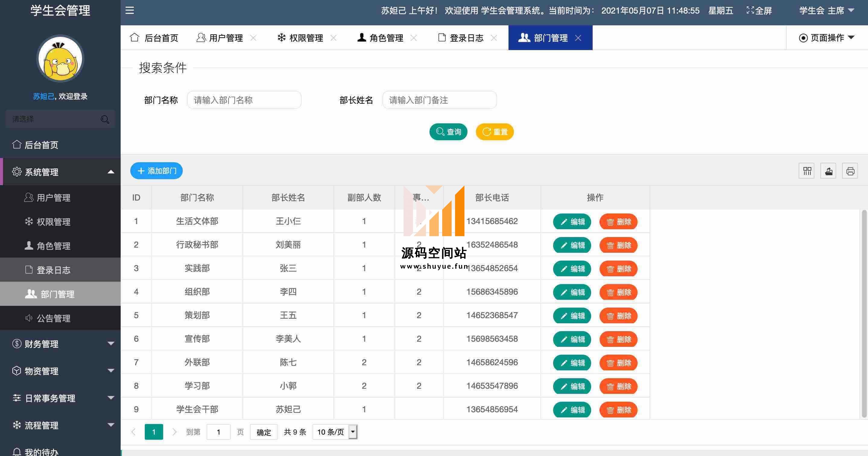Open 登录日志 in the sidebar
Image resolution: width=868 pixels, height=456 pixels.
click(x=60, y=270)
